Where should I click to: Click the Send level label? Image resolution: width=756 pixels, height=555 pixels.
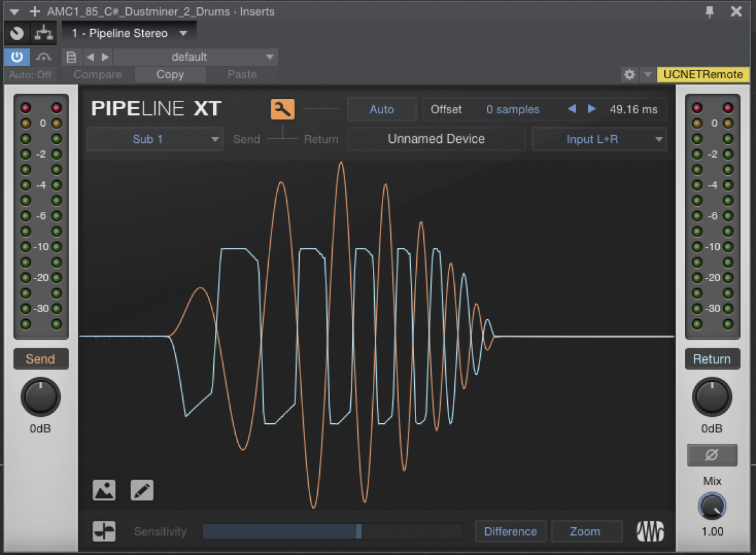[x=41, y=359]
